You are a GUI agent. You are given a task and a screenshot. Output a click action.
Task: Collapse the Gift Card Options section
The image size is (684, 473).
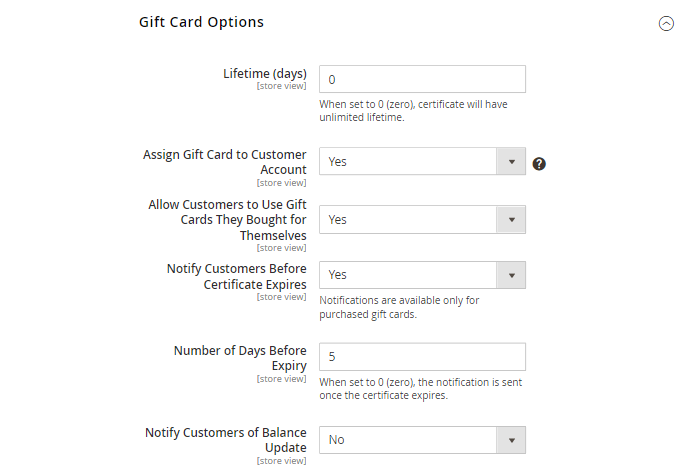point(666,24)
